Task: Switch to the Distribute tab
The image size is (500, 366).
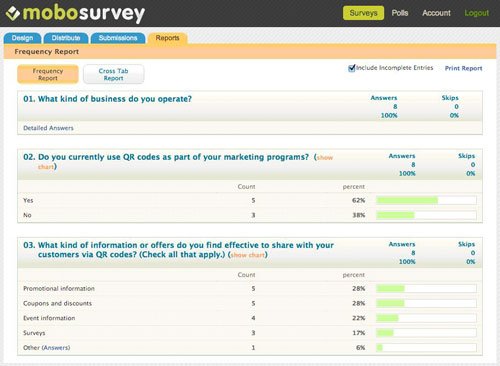Action: (66, 38)
